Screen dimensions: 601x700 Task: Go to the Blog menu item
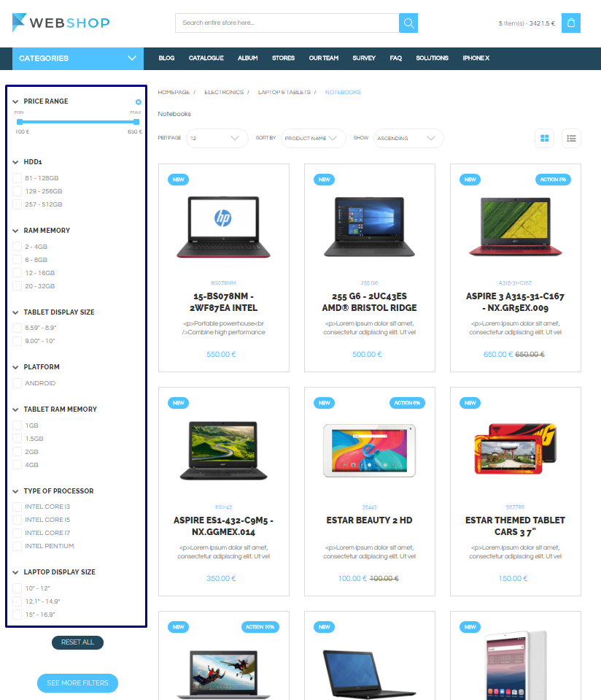point(166,58)
